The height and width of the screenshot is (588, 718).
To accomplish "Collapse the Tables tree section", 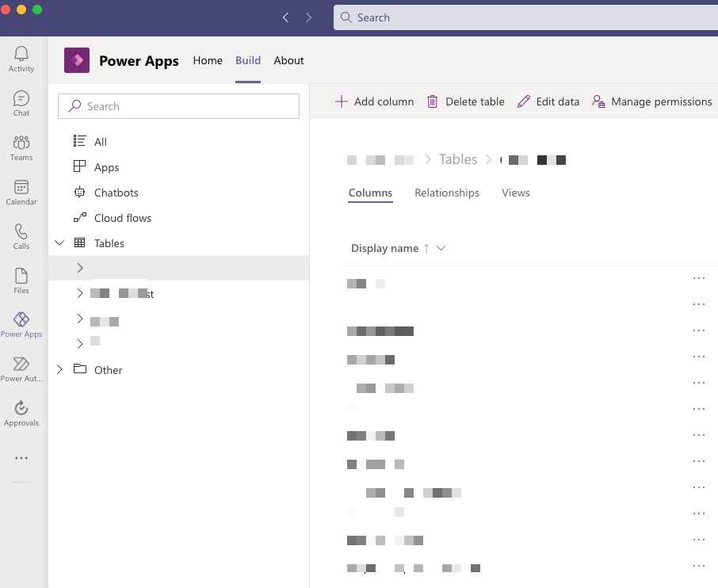I will click(x=59, y=242).
